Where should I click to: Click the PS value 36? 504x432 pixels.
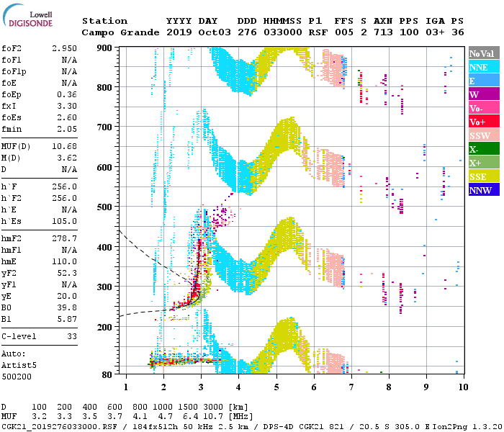[458, 32]
